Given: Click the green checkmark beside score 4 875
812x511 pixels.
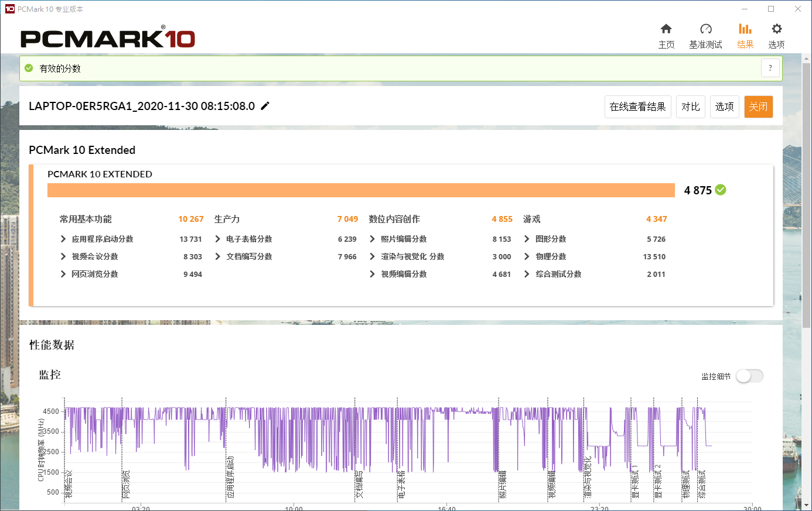Looking at the screenshot, I should point(721,190).
